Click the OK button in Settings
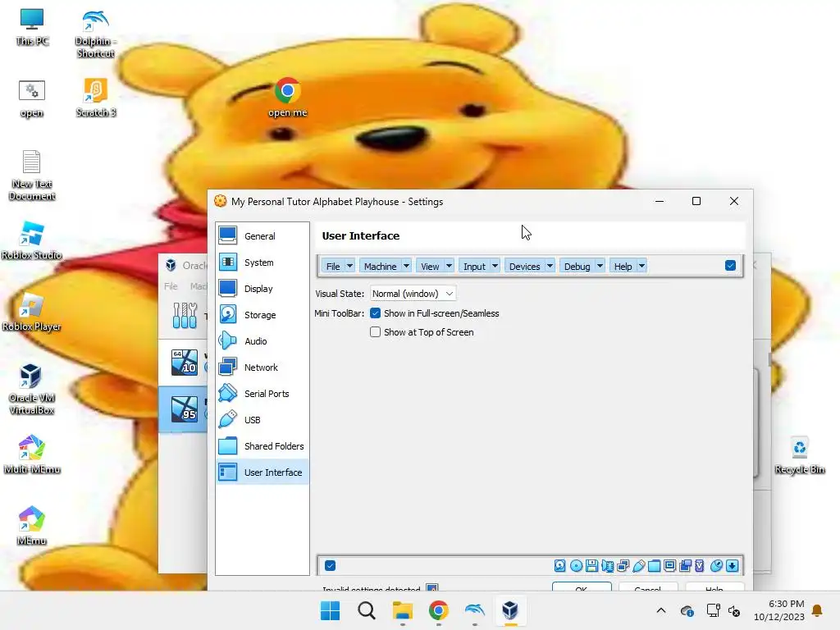The image size is (840, 630). [582, 587]
